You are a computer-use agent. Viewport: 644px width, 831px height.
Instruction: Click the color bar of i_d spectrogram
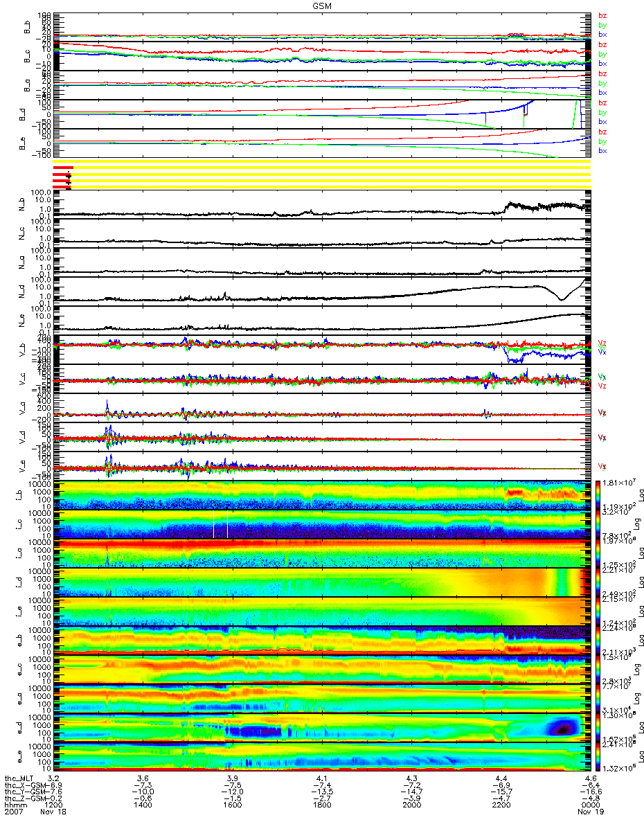(x=599, y=582)
